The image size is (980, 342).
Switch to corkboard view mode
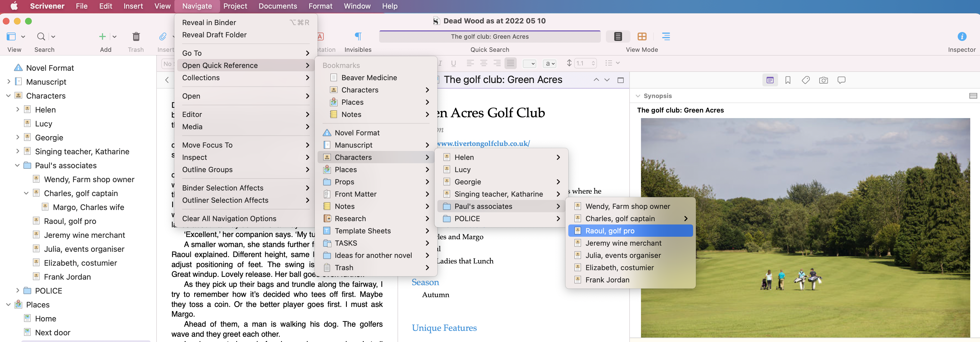(x=642, y=36)
